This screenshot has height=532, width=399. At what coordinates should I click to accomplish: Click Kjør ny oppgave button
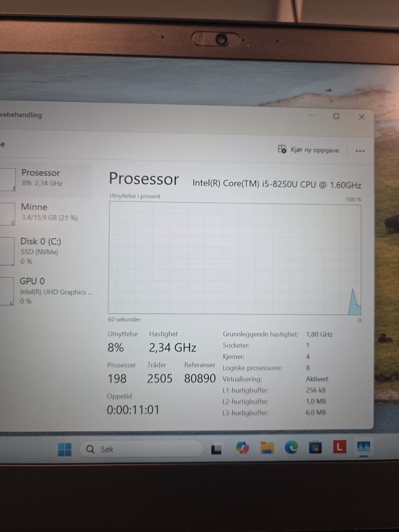[x=308, y=150]
